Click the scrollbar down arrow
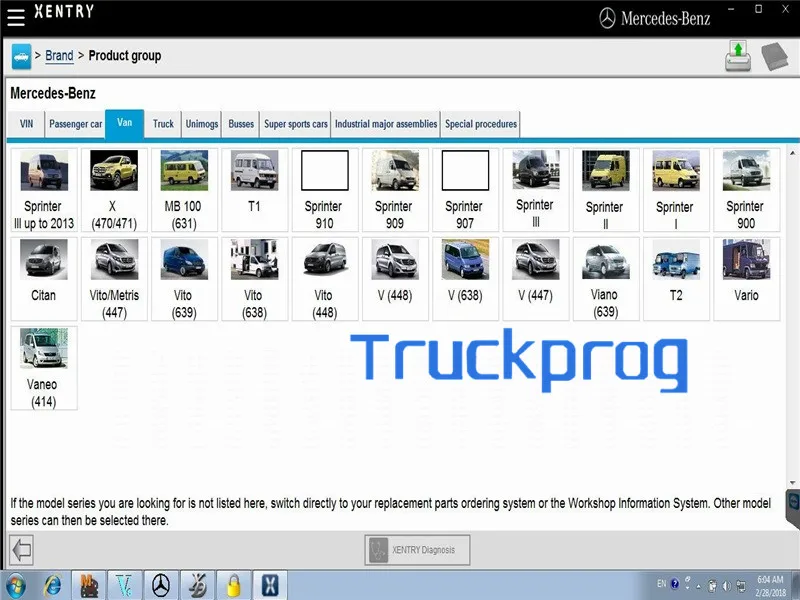The width and height of the screenshot is (800, 600). (792, 482)
